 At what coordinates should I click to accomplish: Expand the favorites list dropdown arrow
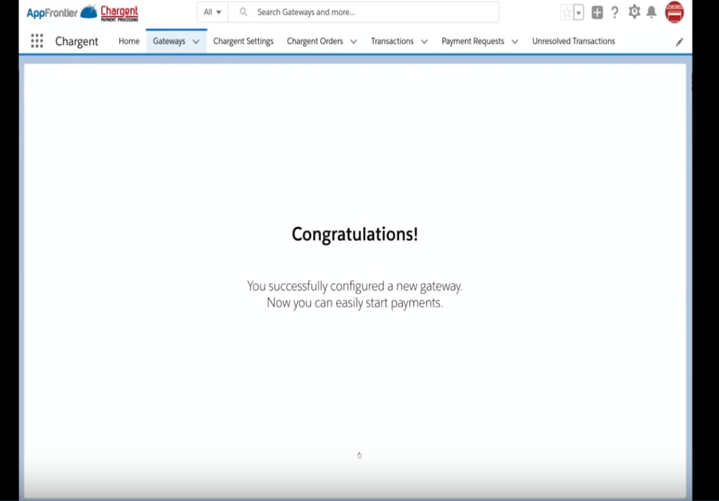[579, 13]
